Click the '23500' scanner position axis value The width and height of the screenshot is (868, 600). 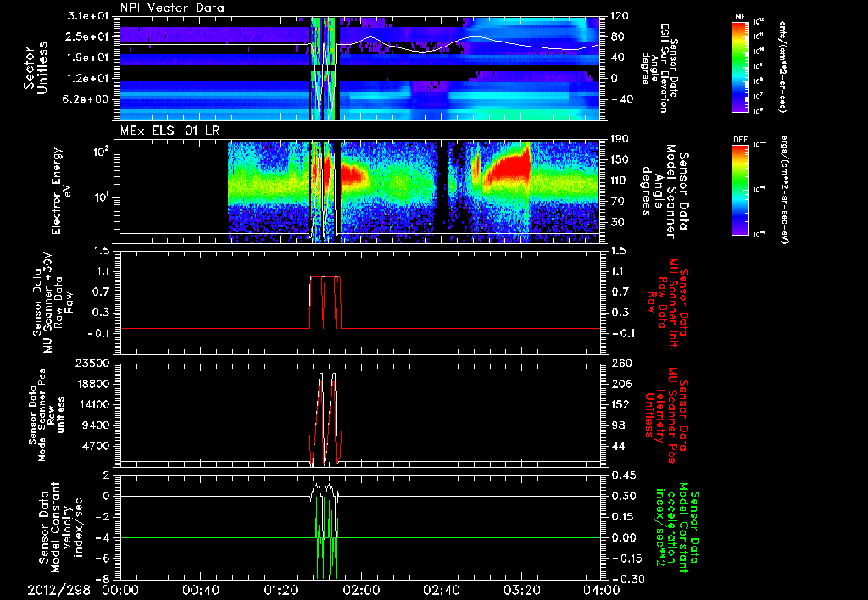(x=92, y=364)
